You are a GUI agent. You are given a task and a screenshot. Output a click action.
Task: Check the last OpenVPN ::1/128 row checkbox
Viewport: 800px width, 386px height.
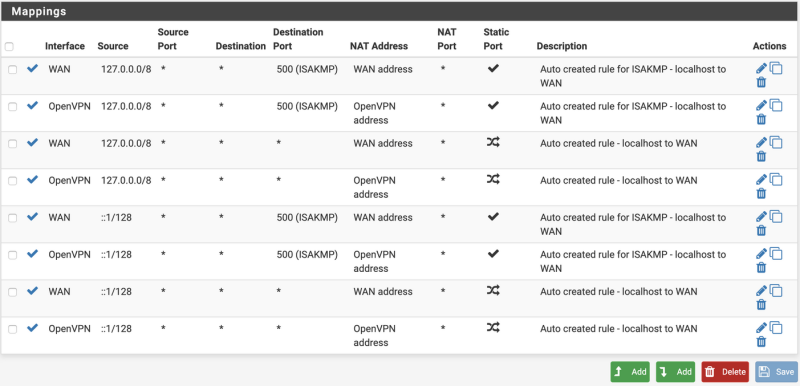(12, 329)
